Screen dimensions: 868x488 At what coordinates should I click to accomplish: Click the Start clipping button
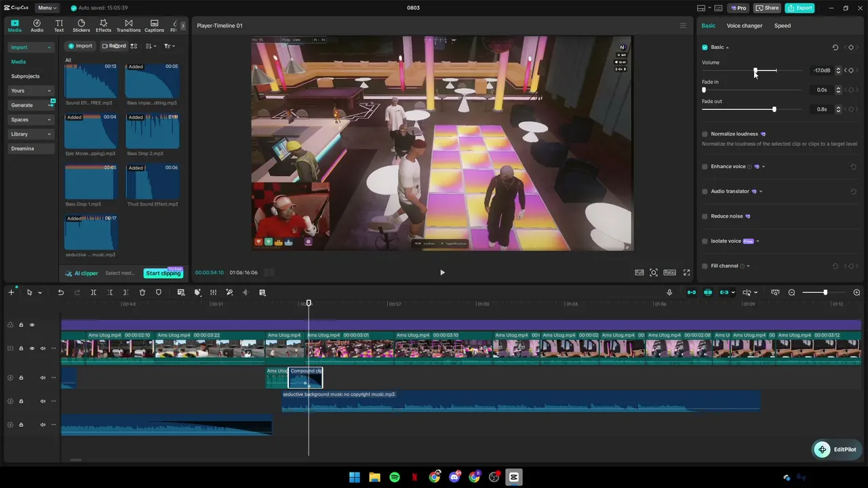pyautogui.click(x=163, y=273)
